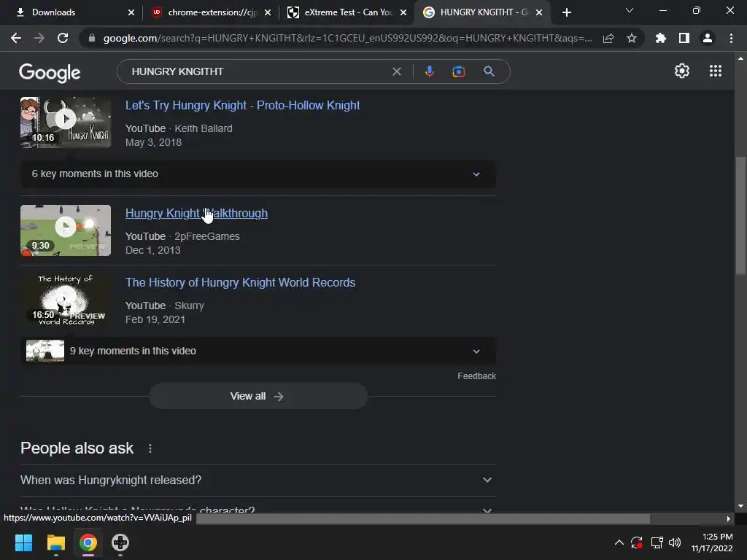Play the 10:16 video thumbnail
The image size is (747, 560).
pyautogui.click(x=66, y=122)
